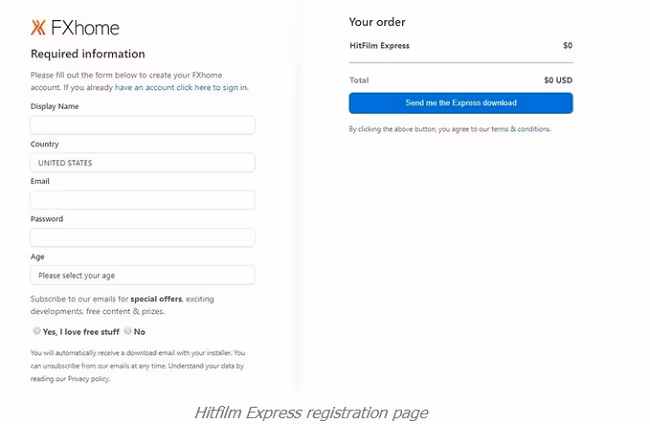
Task: Click the HitFilm Express order item
Action: coord(379,46)
